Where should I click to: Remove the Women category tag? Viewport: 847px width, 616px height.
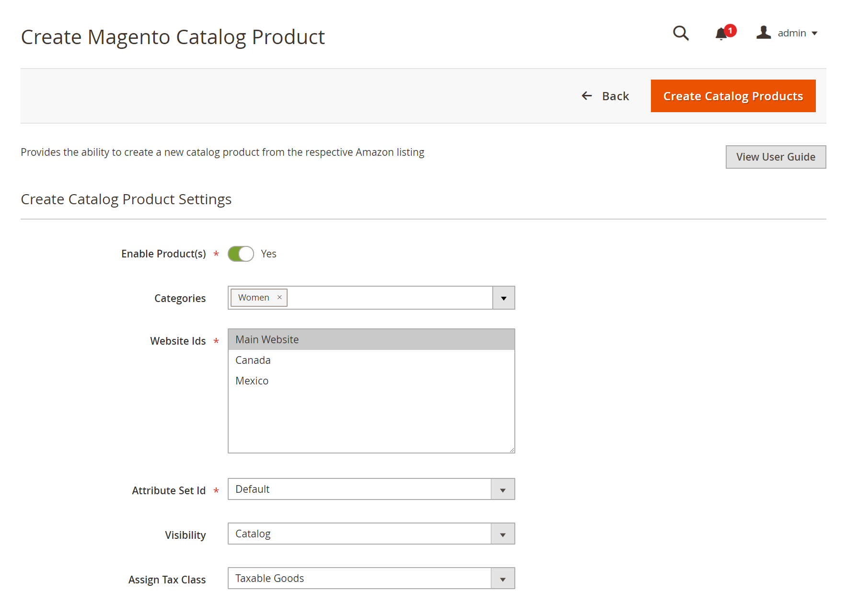(279, 297)
